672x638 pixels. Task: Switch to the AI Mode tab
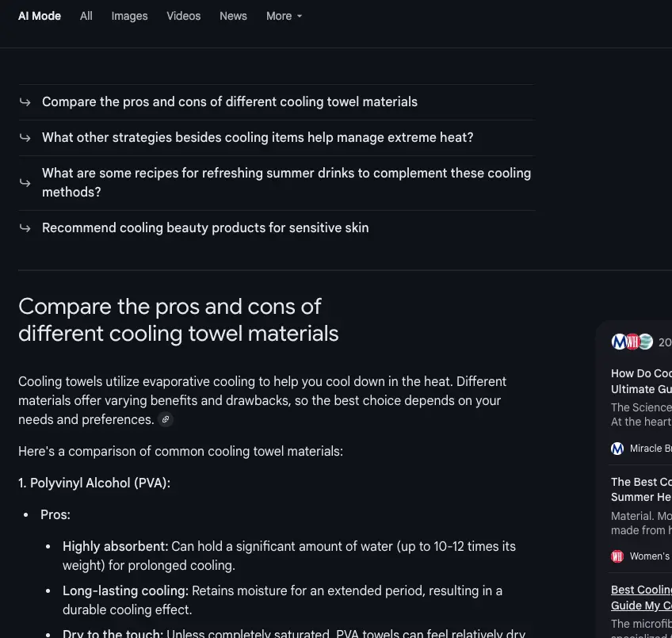click(40, 17)
